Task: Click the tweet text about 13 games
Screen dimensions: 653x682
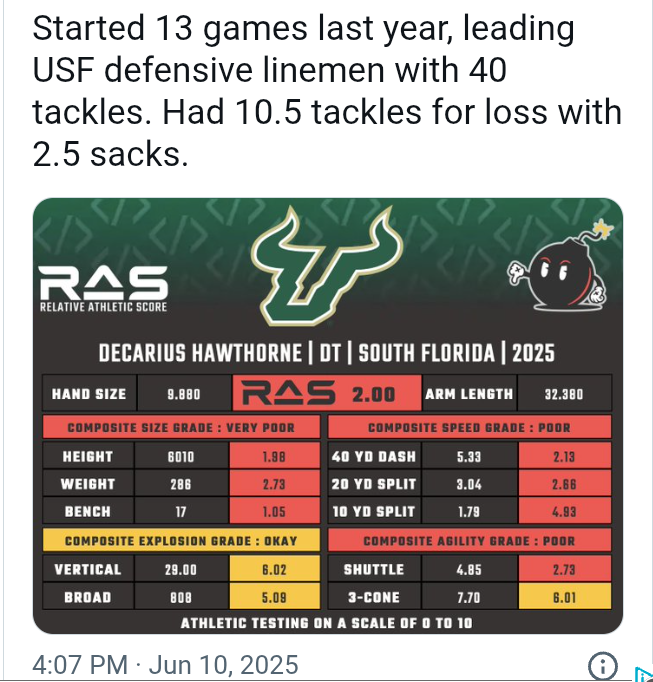Action: point(326,90)
